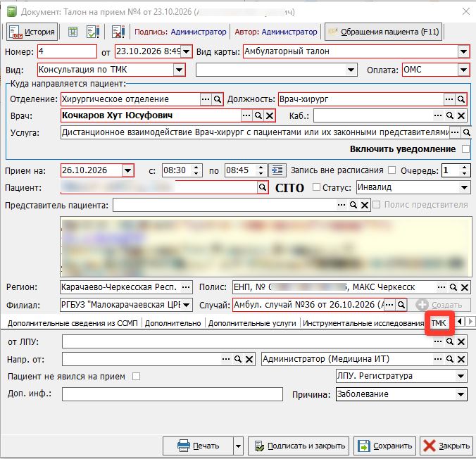The height and width of the screenshot is (459, 476).
Task: Search Случай with magnifier icon
Action: point(401,305)
